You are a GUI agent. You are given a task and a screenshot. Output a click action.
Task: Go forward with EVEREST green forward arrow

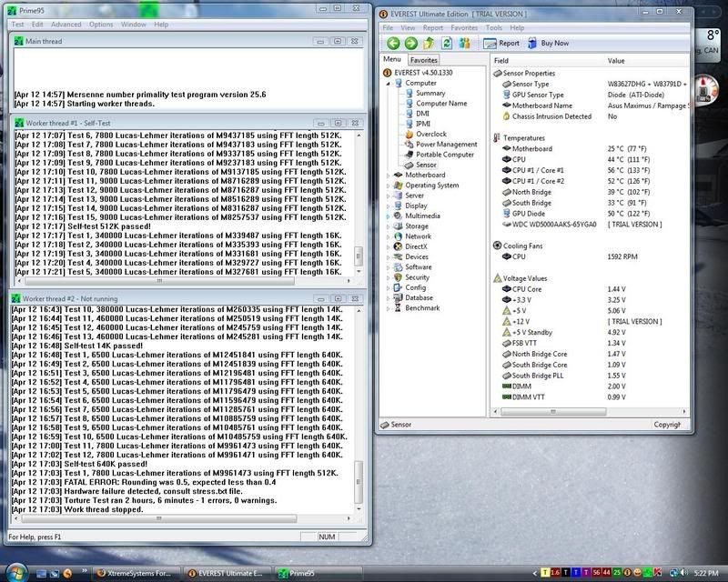click(x=411, y=43)
